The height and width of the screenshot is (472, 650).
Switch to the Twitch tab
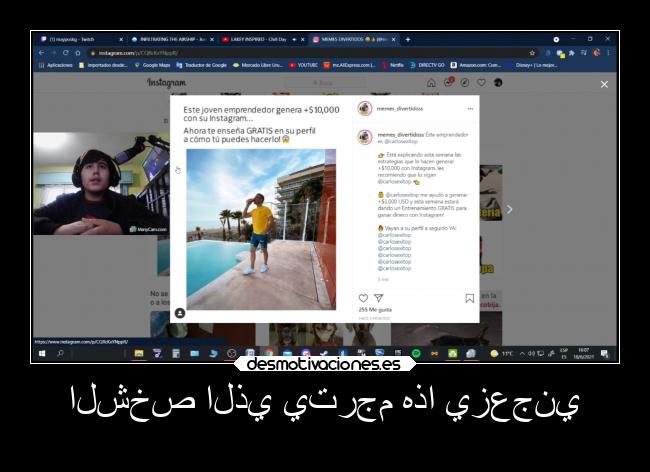[82, 39]
